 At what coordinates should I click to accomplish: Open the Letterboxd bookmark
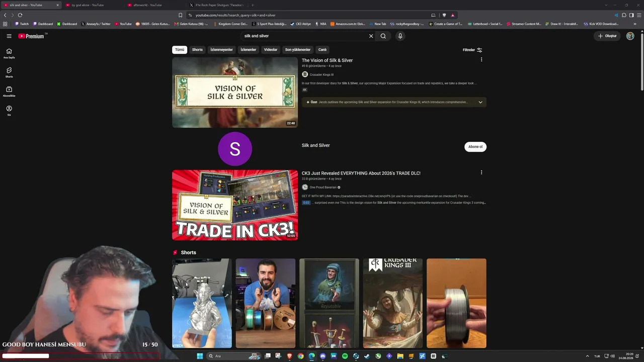click(485, 24)
